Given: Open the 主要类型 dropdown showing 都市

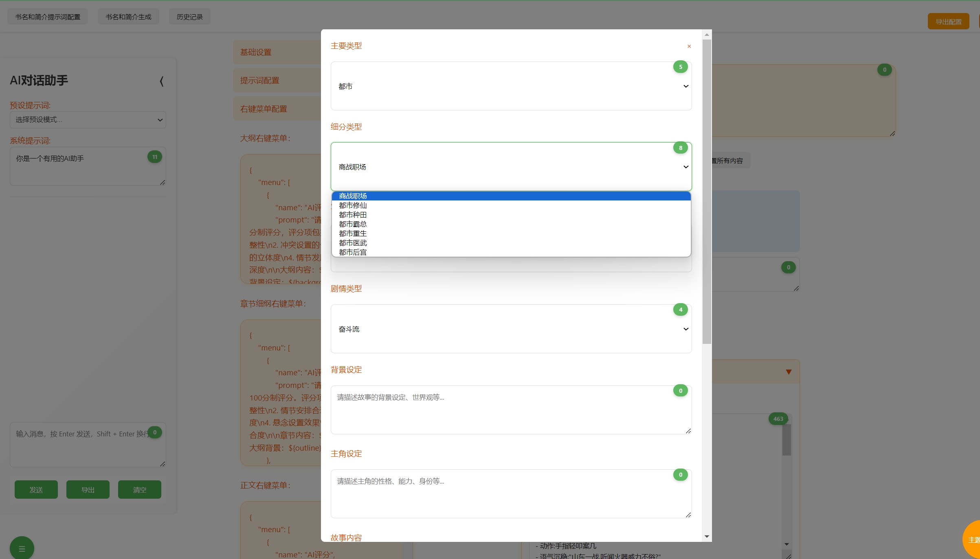Looking at the screenshot, I should 511,86.
